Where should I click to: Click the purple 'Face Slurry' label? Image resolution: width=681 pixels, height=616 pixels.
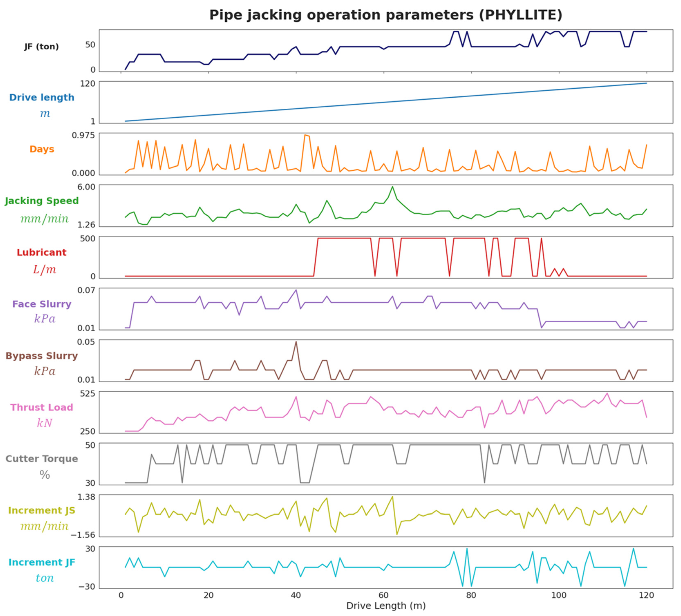41,304
